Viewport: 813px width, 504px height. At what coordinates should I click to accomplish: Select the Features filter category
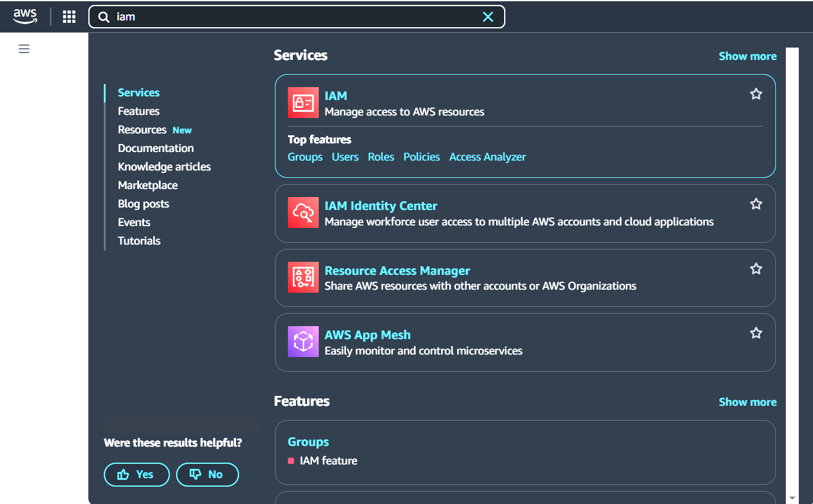(x=138, y=111)
